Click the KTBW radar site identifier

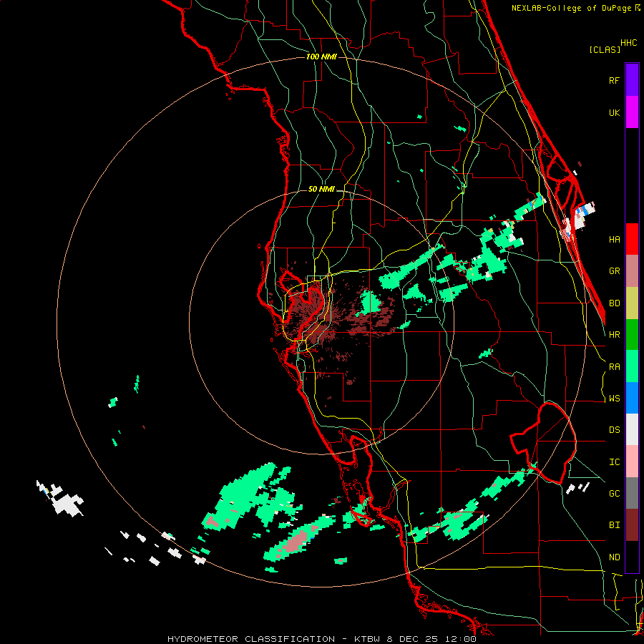pos(368,639)
